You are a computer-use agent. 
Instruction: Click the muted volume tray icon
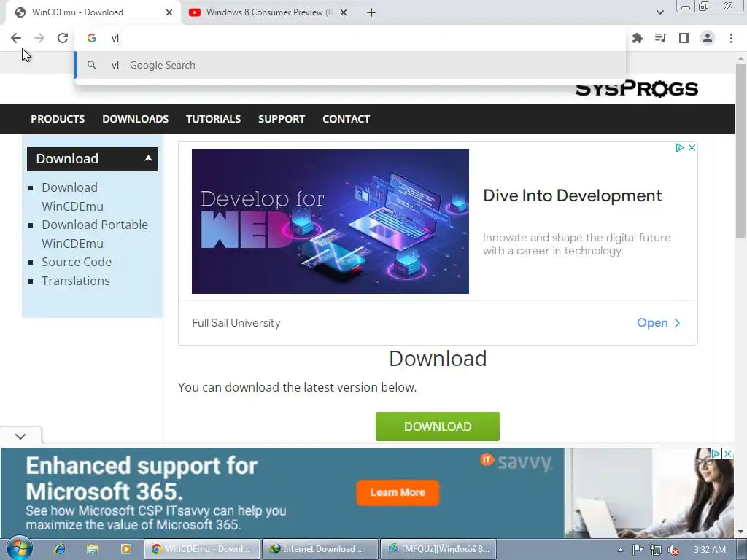(673, 550)
